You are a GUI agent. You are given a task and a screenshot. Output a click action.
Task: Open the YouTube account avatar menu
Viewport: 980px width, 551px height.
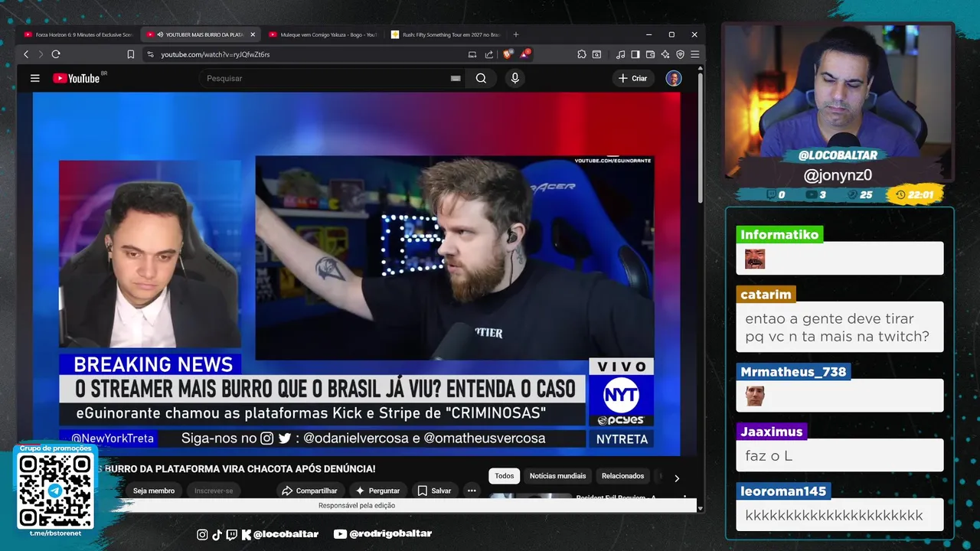coord(674,78)
